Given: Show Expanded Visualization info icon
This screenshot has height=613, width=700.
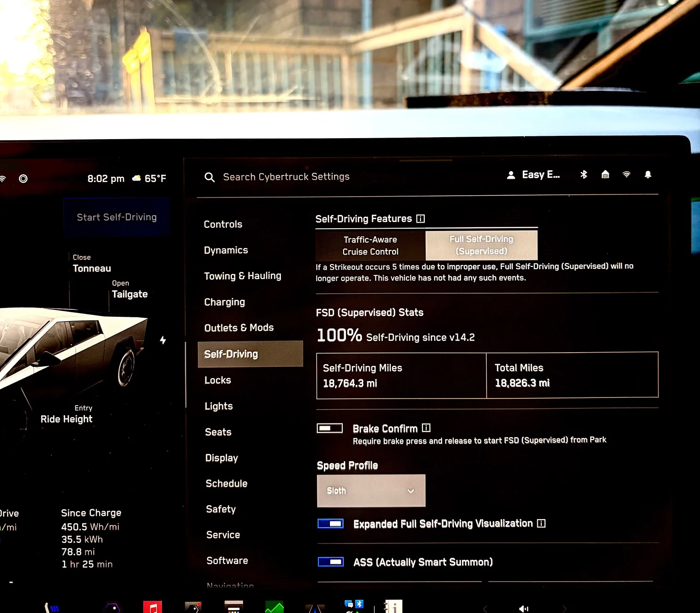Looking at the screenshot, I should 541,523.
